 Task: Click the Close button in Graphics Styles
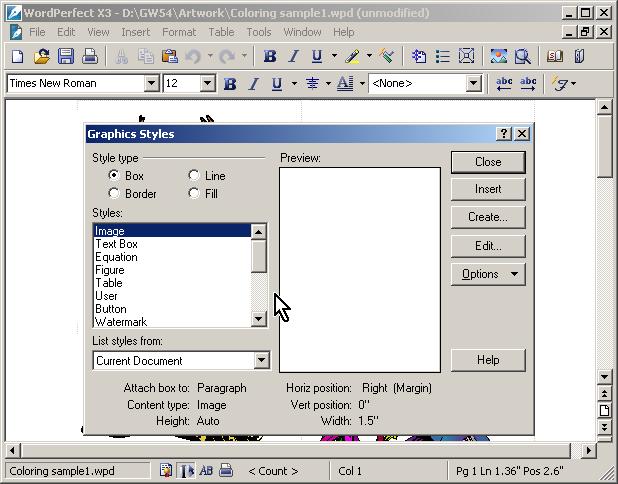(x=488, y=162)
